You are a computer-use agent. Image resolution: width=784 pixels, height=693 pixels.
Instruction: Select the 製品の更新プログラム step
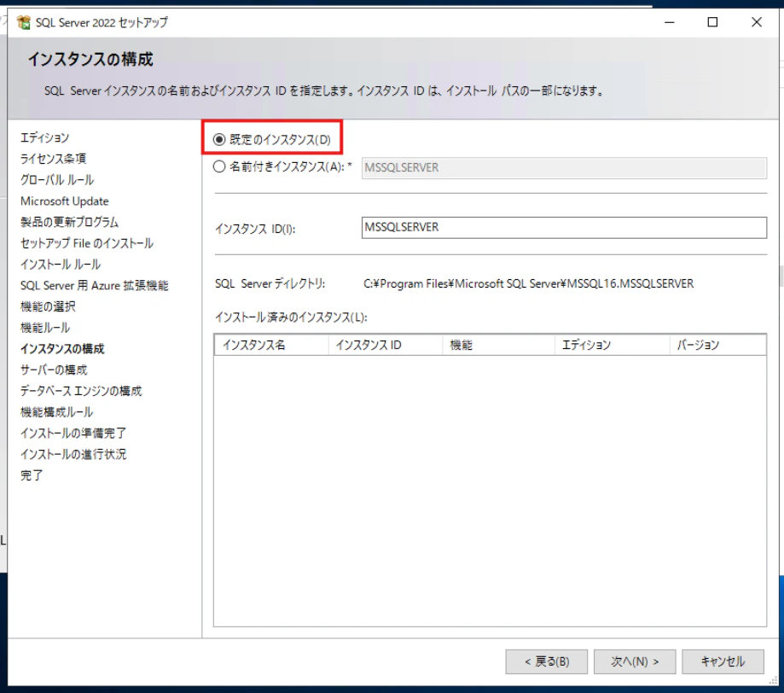[69, 222]
